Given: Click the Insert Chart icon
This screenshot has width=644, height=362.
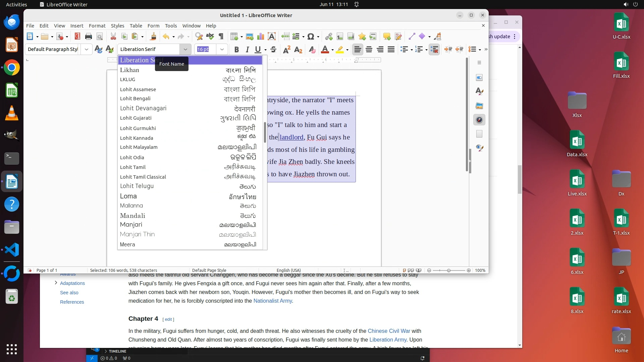Looking at the screenshot, I should pos(261,37).
